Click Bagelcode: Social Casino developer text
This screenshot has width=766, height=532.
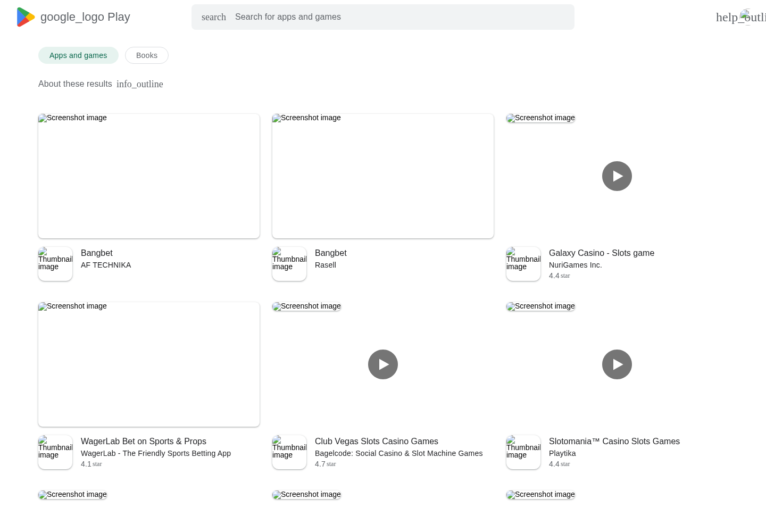(x=399, y=453)
